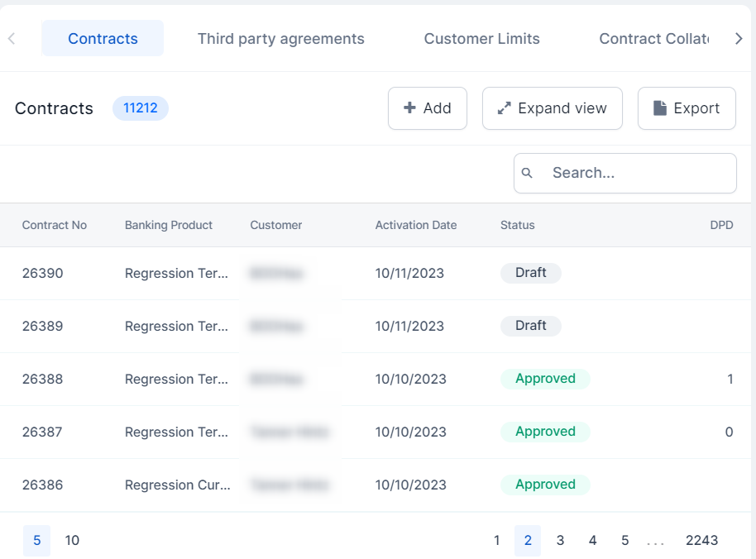This screenshot has height=559, width=756.
Task: Go to page 3 in pagination
Action: coord(560,541)
